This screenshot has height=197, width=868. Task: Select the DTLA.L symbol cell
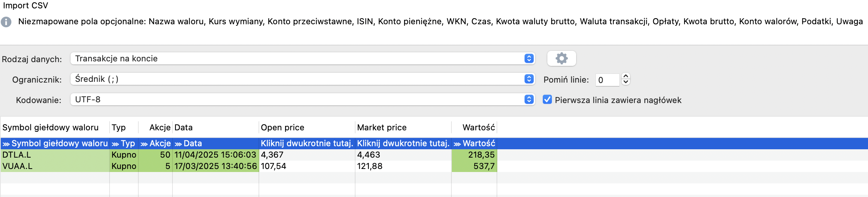pyautogui.click(x=55, y=155)
